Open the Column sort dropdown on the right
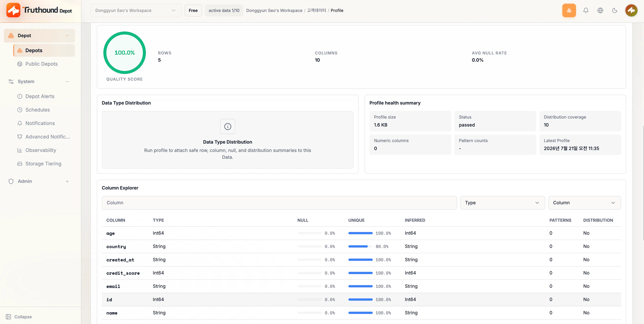Screen dimensions: 644x324 pos(584,203)
